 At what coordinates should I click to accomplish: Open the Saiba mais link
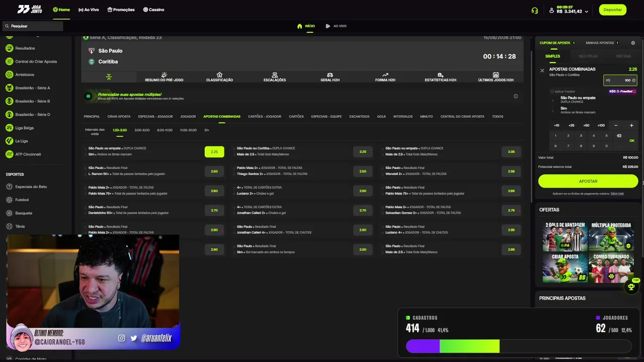(617, 194)
